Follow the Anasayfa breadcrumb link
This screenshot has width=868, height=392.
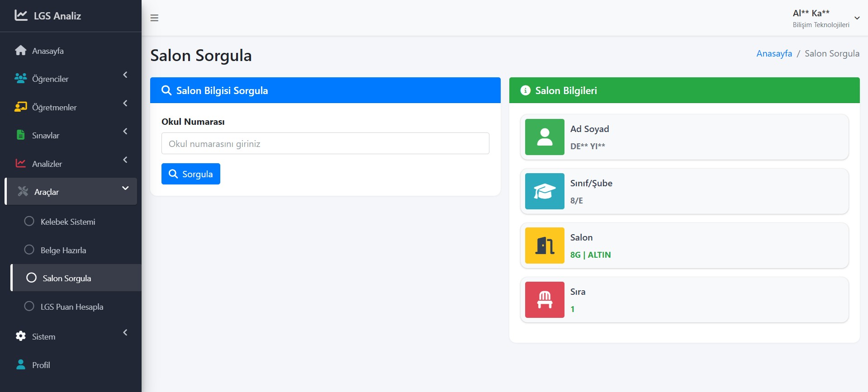coord(774,53)
